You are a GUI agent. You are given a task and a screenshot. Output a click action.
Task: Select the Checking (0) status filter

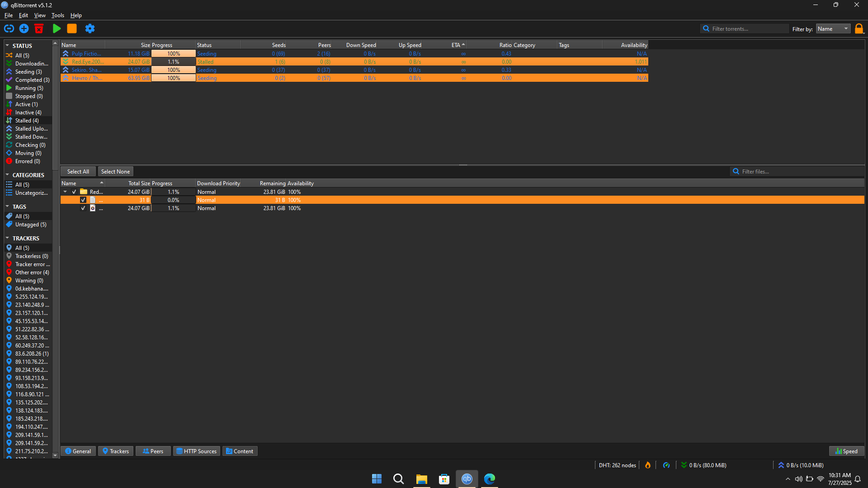(x=28, y=145)
